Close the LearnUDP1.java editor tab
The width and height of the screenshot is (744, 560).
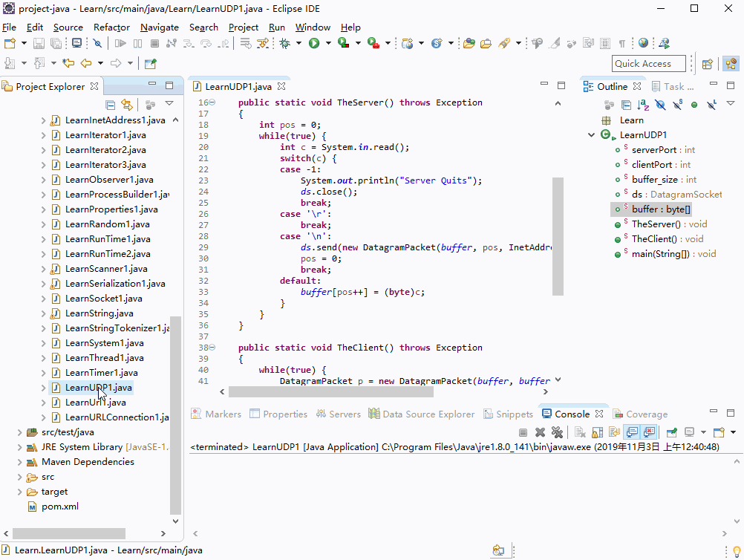281,86
